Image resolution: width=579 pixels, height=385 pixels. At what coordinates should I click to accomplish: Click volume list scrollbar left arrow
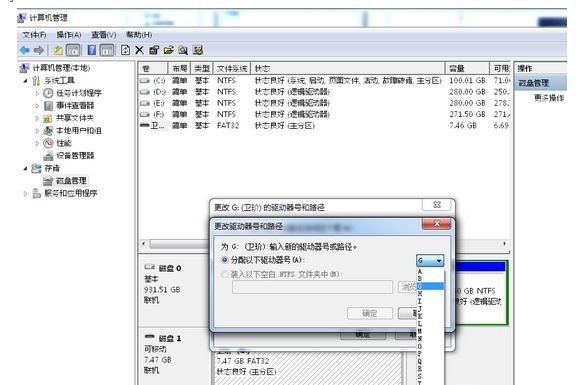[144, 244]
